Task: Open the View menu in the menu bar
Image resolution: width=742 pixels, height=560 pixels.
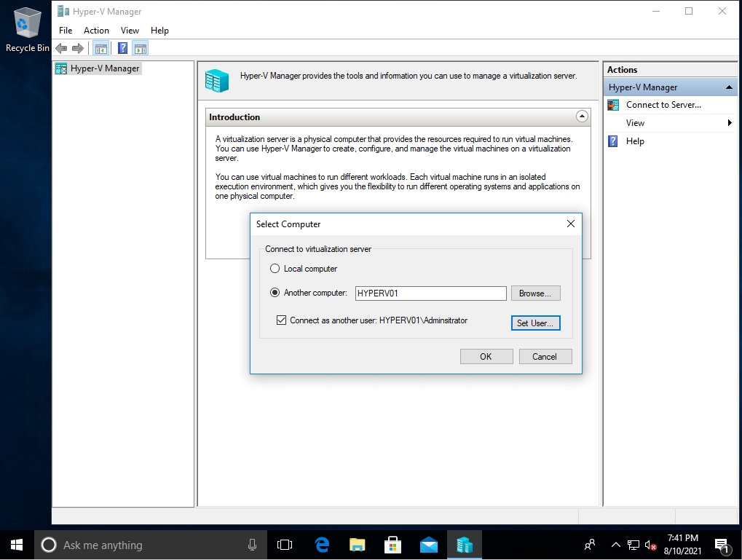Action: [130, 31]
